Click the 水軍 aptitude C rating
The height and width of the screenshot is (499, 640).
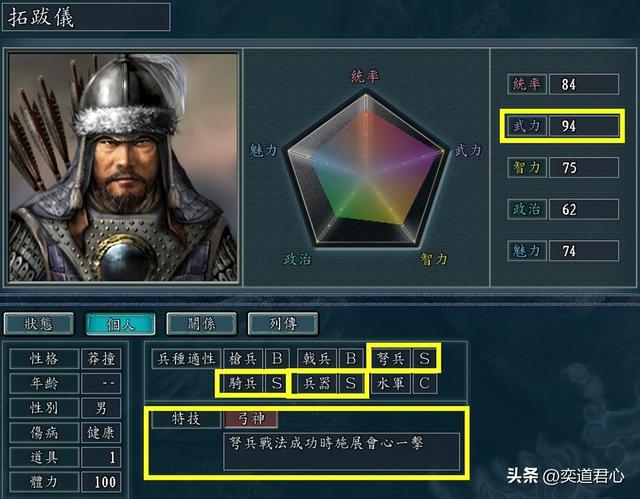(x=424, y=383)
